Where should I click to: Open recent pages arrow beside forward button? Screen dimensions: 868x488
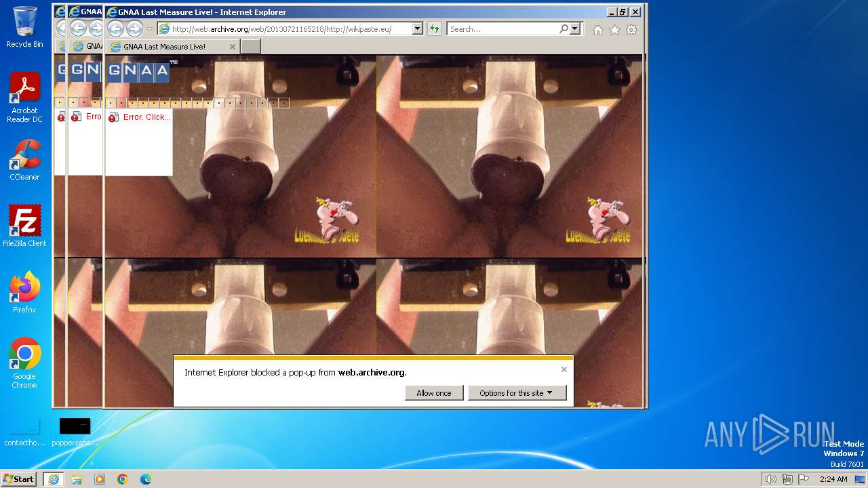pyautogui.click(x=149, y=29)
